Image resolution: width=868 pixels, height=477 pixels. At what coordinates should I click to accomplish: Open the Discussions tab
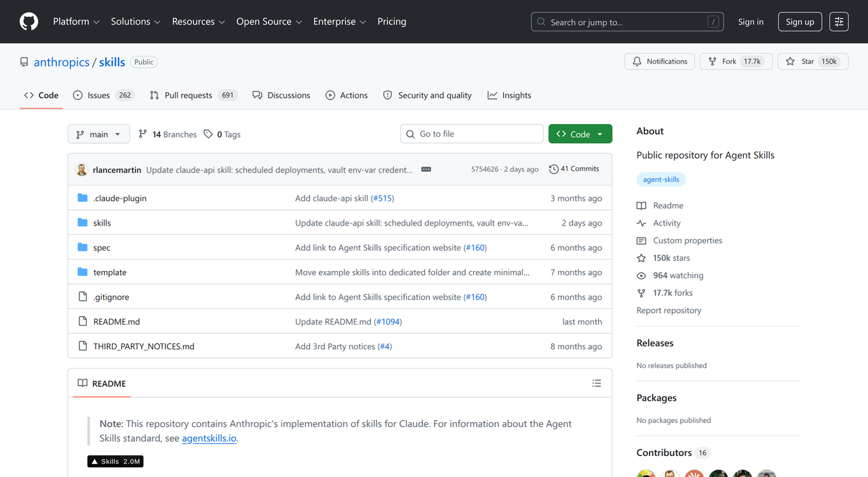281,96
